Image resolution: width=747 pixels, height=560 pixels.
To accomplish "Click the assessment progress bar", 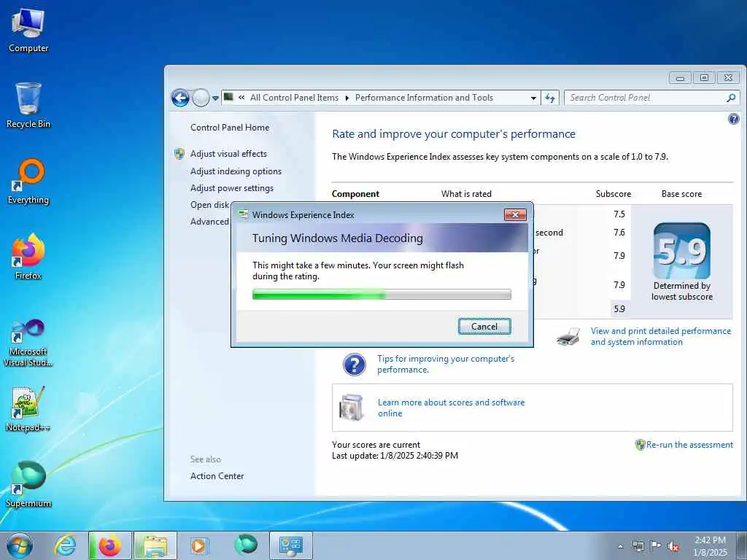I will [x=382, y=295].
